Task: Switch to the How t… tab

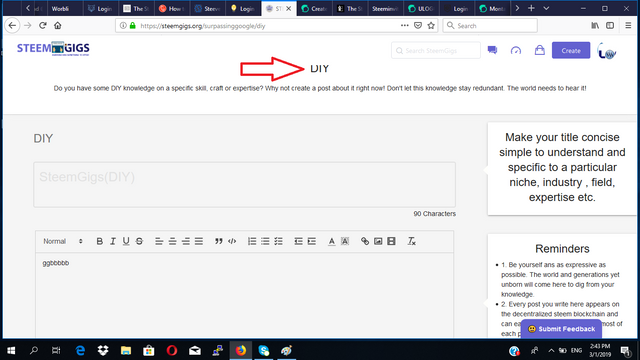Action: (172, 9)
